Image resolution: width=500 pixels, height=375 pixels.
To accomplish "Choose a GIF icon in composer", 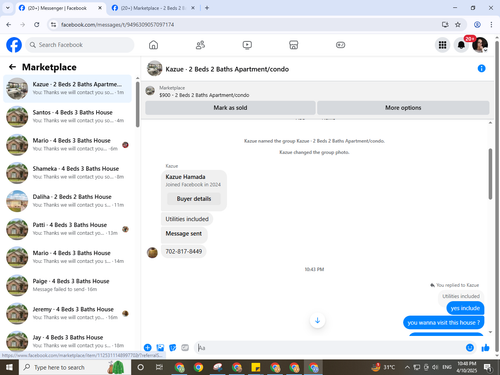I will coord(185,348).
